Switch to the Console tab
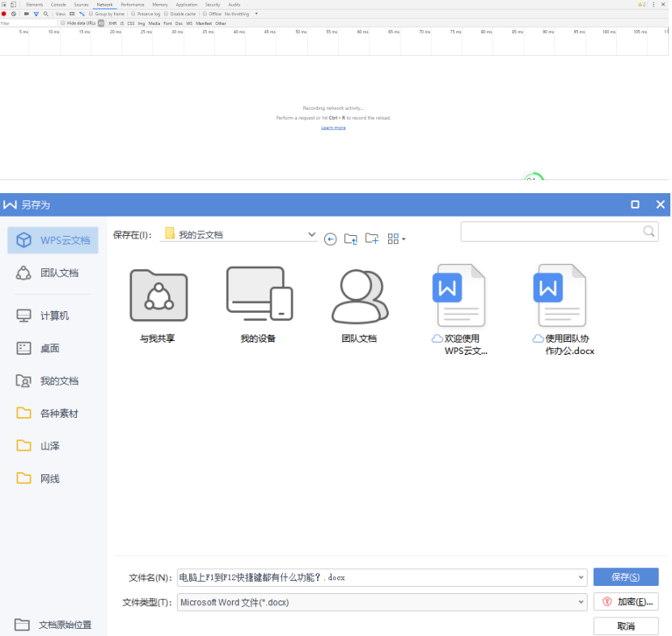This screenshot has height=636, width=672. (58, 4)
